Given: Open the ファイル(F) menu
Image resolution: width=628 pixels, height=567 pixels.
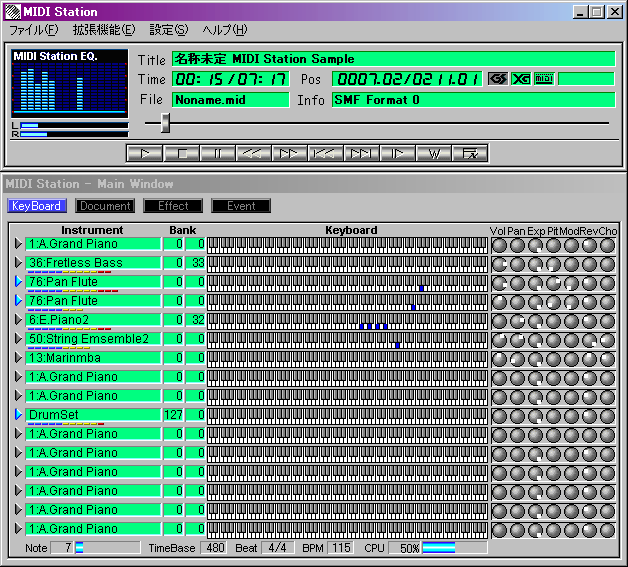Looking at the screenshot, I should (33, 30).
